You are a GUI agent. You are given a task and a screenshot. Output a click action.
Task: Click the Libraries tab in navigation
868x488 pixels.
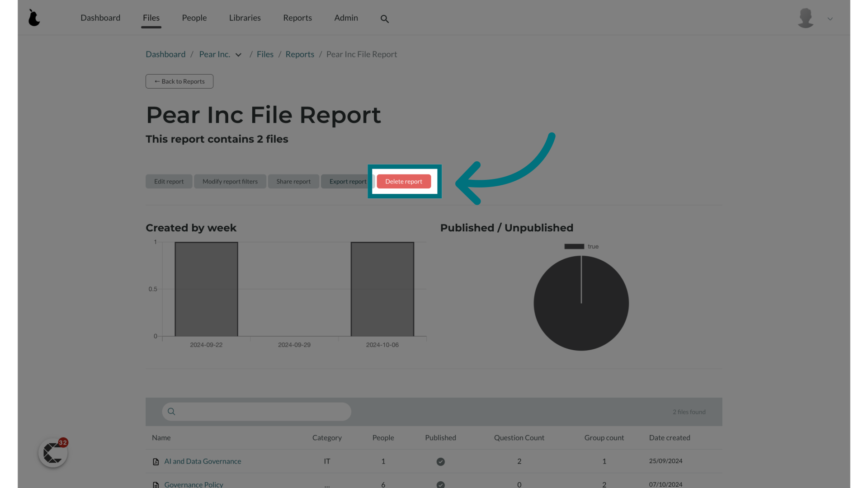[245, 17]
